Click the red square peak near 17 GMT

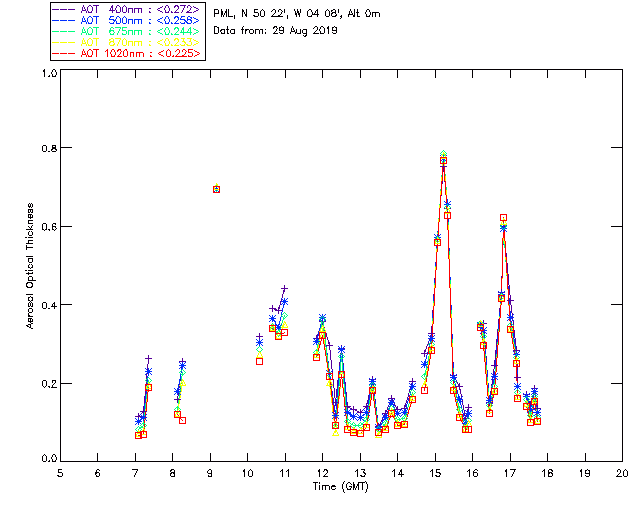coord(504,217)
